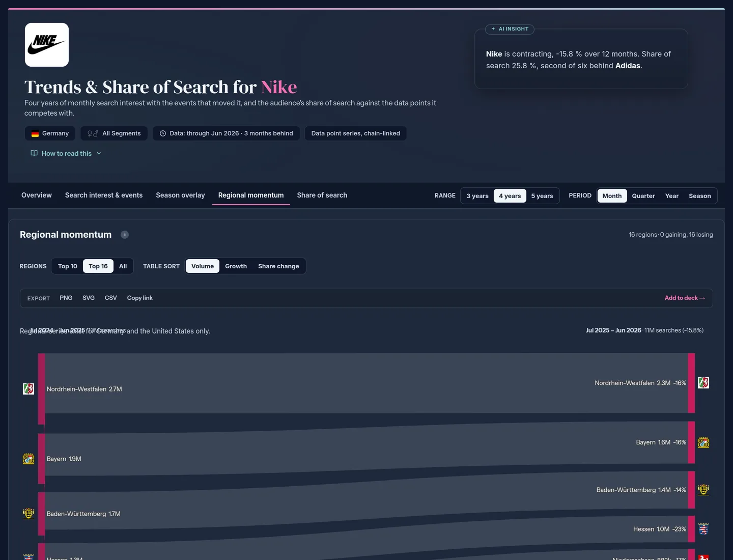Copy link to this chart

click(x=140, y=298)
